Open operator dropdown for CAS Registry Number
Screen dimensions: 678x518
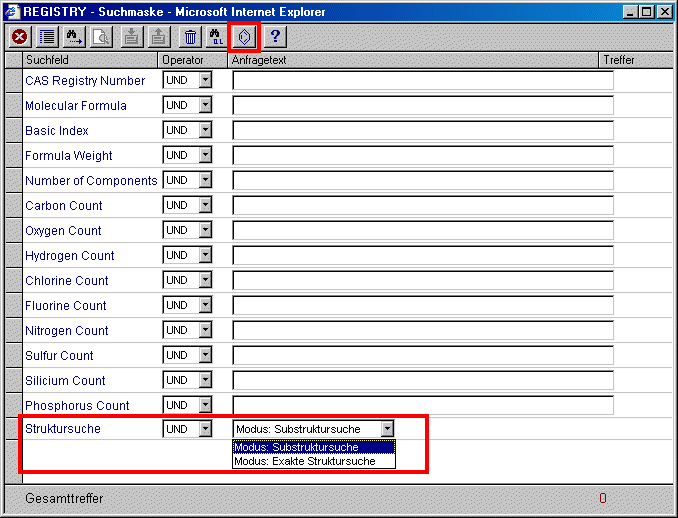tap(205, 80)
